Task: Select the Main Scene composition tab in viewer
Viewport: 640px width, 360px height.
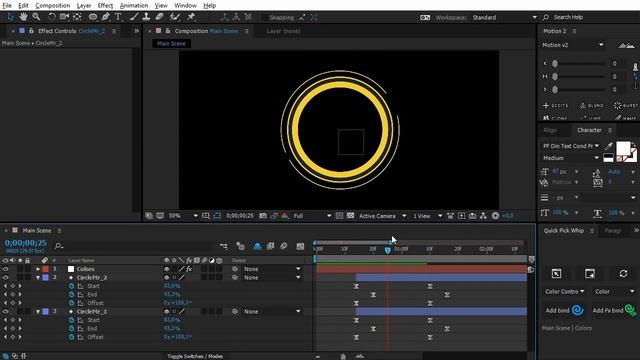Action: click(171, 43)
